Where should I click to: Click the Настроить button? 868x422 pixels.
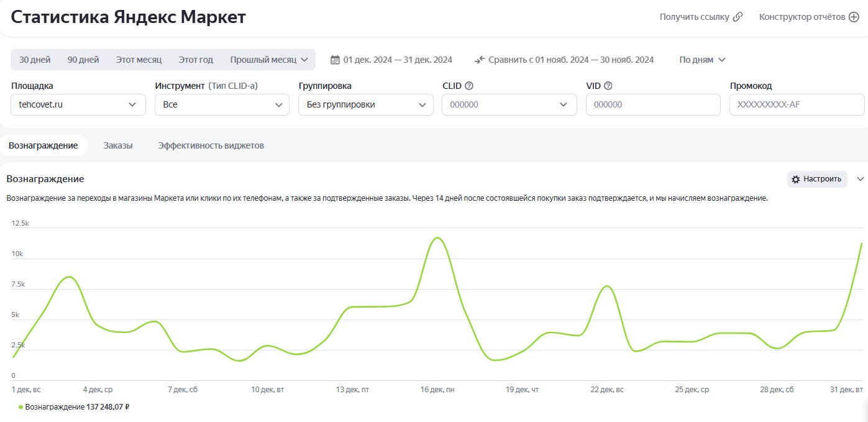817,179
